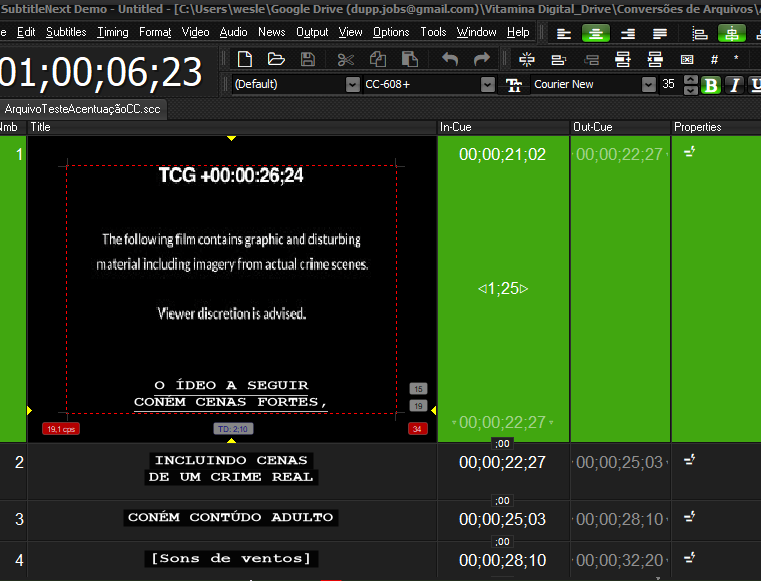This screenshot has height=581, width=761.
Task: Click the In-Cue column header
Action: tap(503, 127)
